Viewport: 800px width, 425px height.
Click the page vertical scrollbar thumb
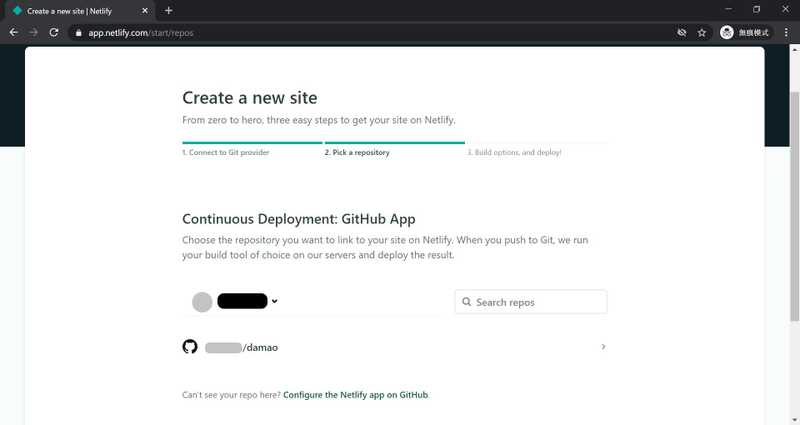point(794,207)
